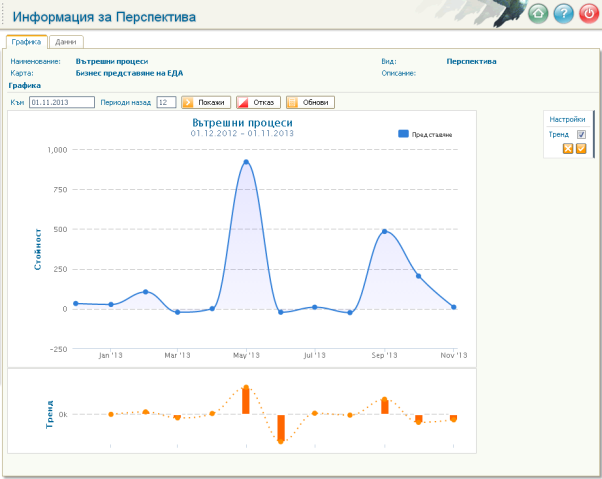Toggle the Представяне legend series

(x=425, y=134)
